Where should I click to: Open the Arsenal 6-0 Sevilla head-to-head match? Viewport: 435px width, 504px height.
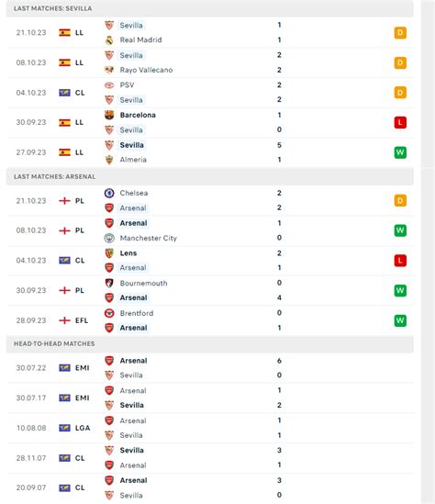click(210, 368)
